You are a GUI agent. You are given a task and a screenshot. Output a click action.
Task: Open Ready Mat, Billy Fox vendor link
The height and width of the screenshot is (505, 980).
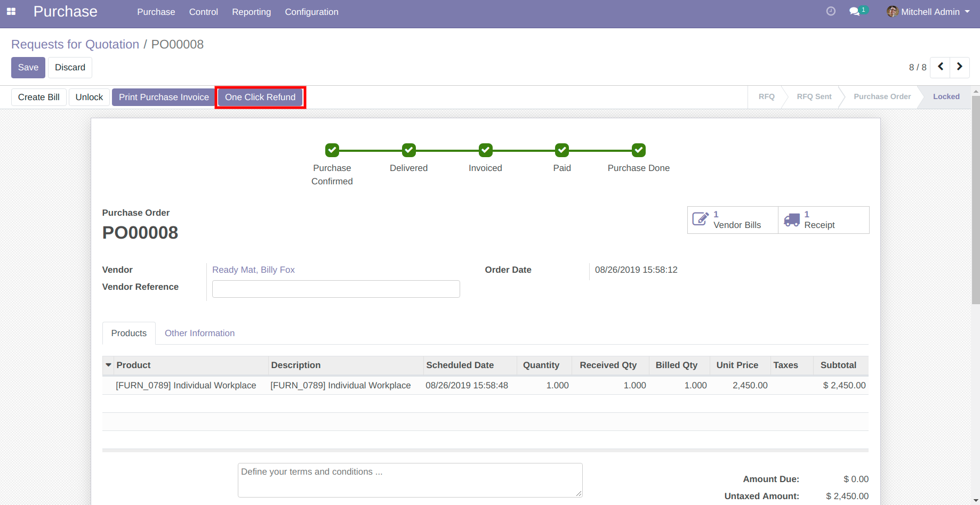pos(253,270)
